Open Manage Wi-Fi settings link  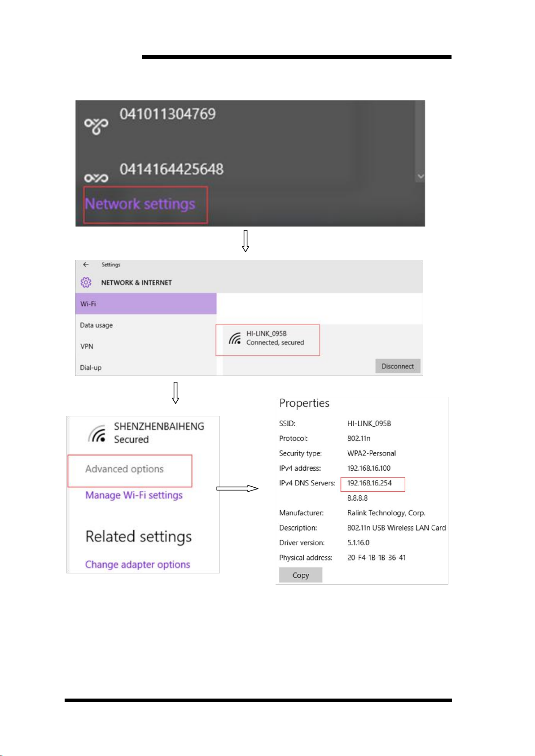coord(134,495)
